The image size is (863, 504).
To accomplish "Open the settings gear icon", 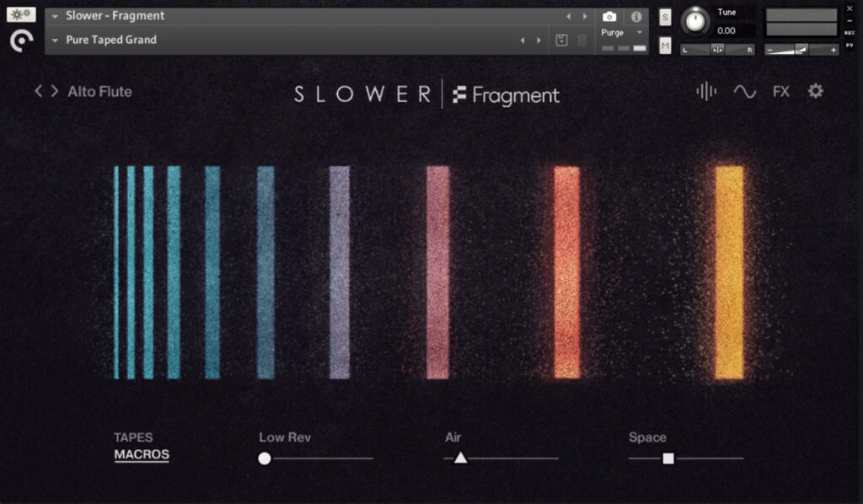I will pyautogui.click(x=816, y=91).
